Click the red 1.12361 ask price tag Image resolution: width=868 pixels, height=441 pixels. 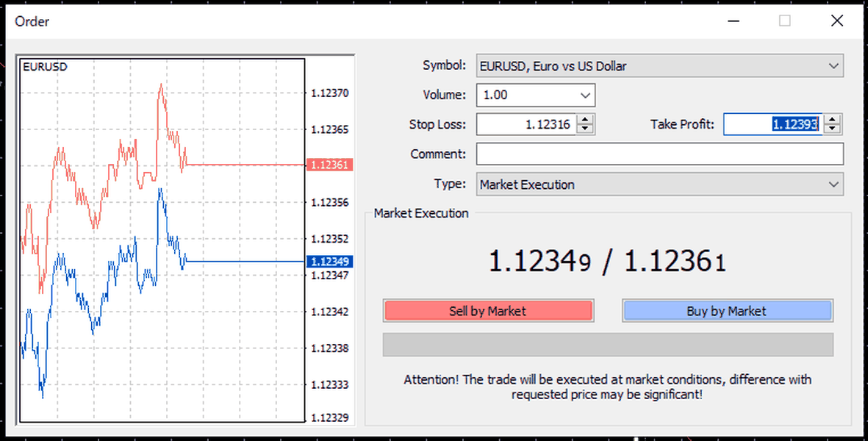pyautogui.click(x=329, y=165)
